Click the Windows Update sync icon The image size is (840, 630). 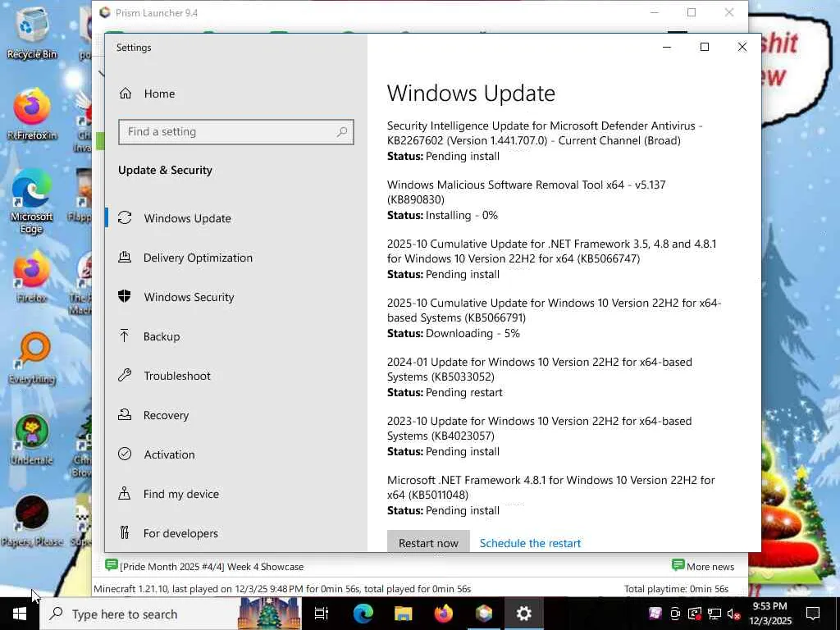[x=125, y=217]
